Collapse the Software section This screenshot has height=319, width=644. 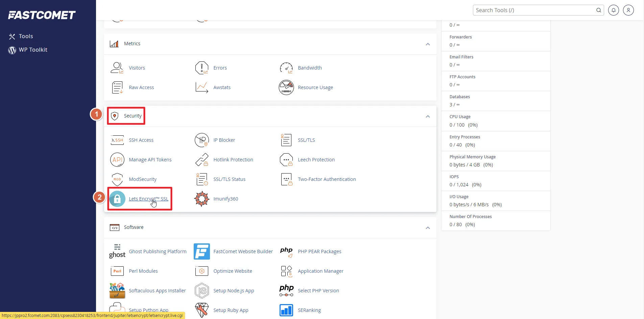click(428, 228)
